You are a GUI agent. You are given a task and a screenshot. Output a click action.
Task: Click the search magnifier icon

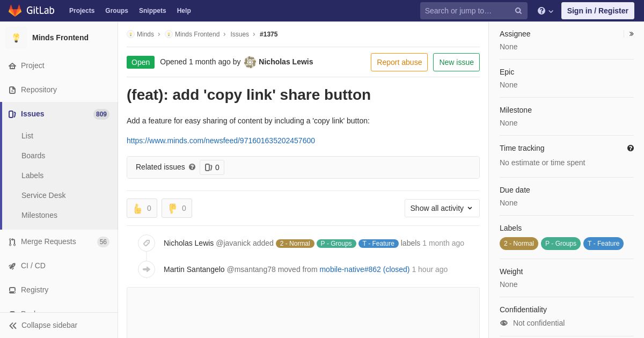(x=518, y=11)
